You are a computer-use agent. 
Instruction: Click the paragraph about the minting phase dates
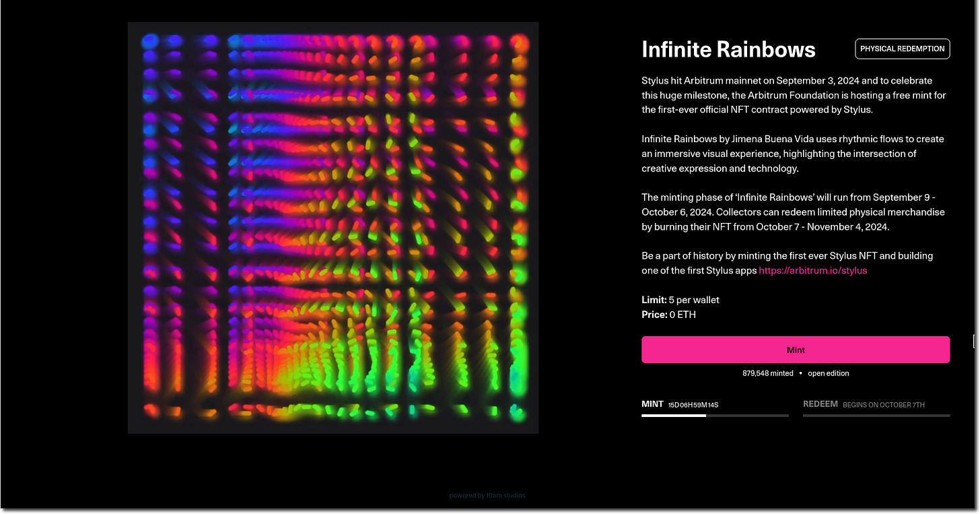(x=794, y=212)
